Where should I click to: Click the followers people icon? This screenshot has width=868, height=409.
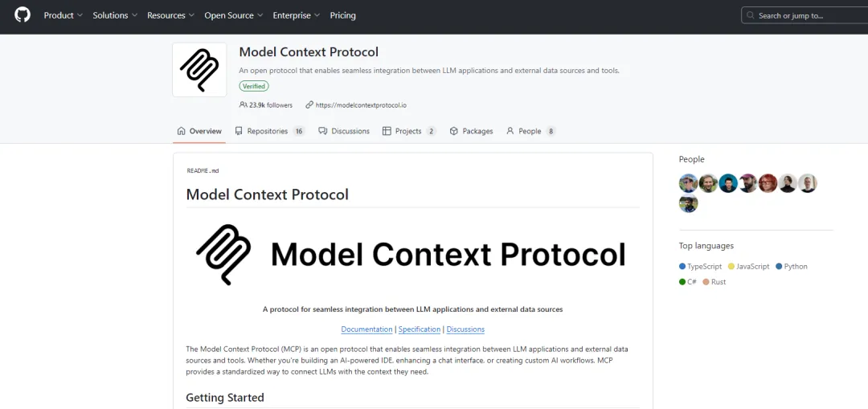[x=243, y=105]
